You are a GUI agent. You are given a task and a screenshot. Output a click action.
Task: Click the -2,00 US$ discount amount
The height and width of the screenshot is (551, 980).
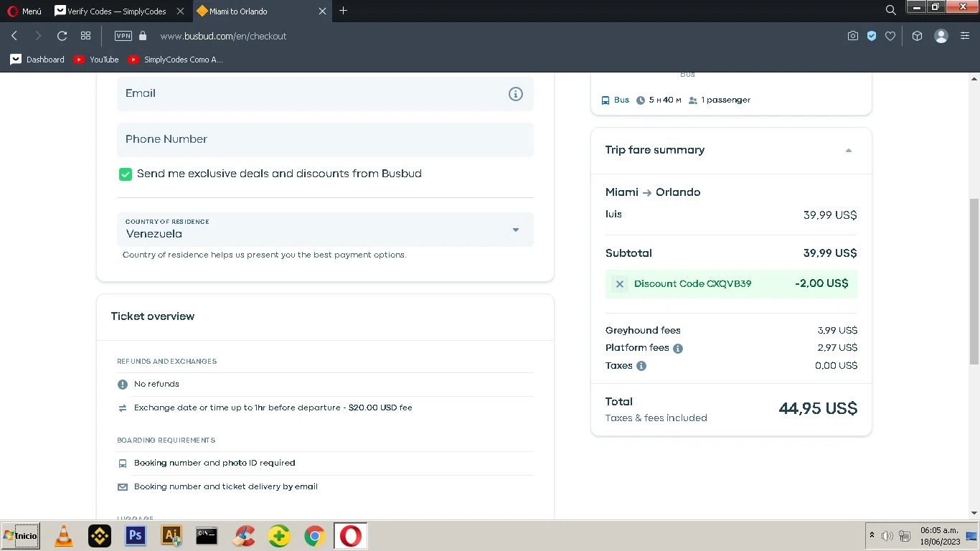821,283
